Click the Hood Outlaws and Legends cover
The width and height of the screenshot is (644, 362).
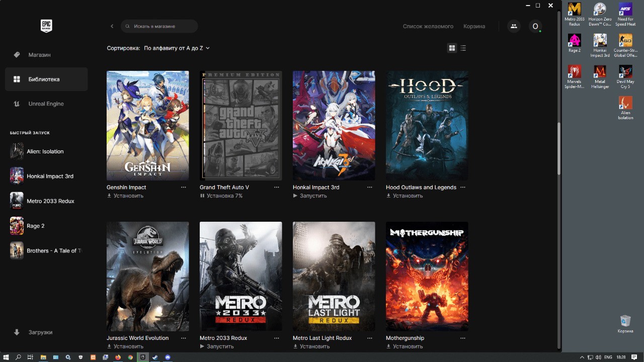point(427,125)
